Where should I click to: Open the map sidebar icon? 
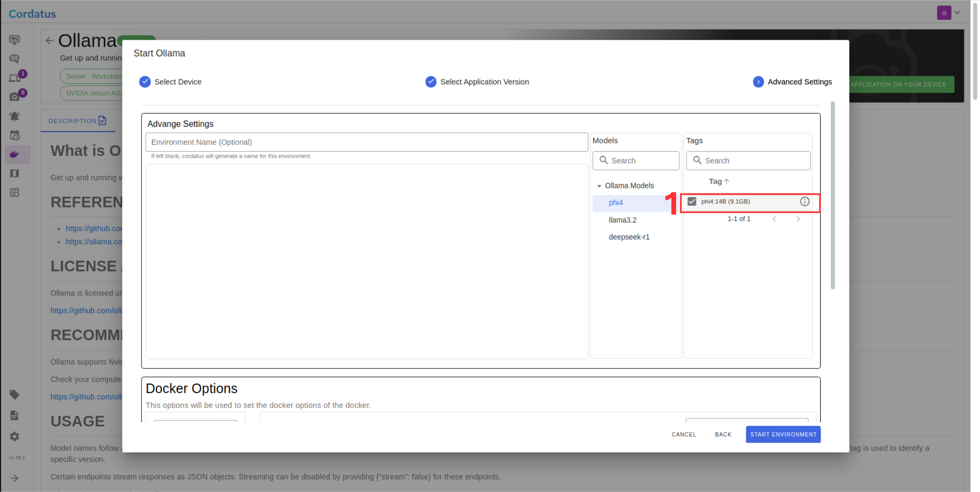14,173
